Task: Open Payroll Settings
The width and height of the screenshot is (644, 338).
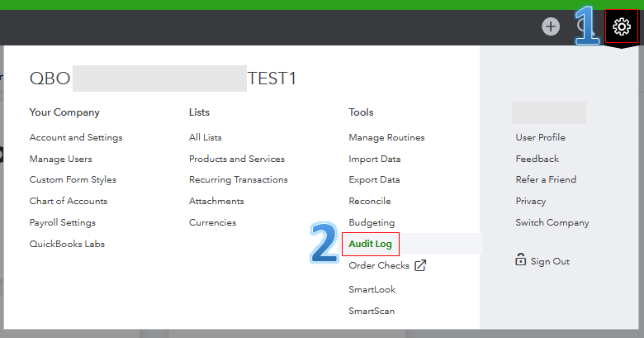Action: coord(63,222)
